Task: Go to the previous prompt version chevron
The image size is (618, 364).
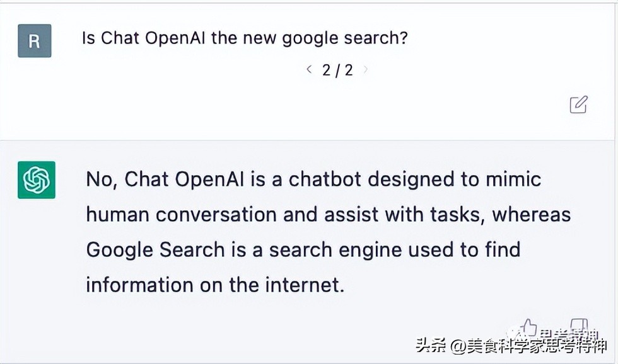Action: 308,69
